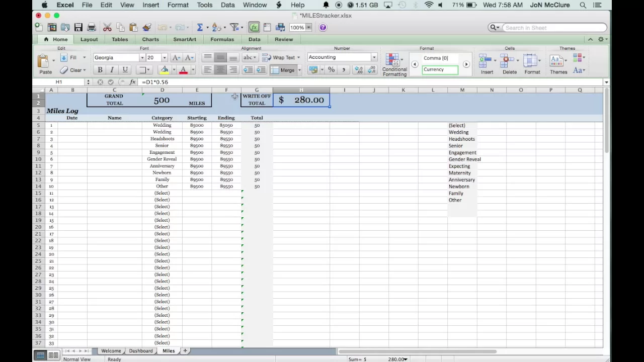This screenshot has height=362, width=644.
Task: Select the Currency cell style
Action: (440, 69)
